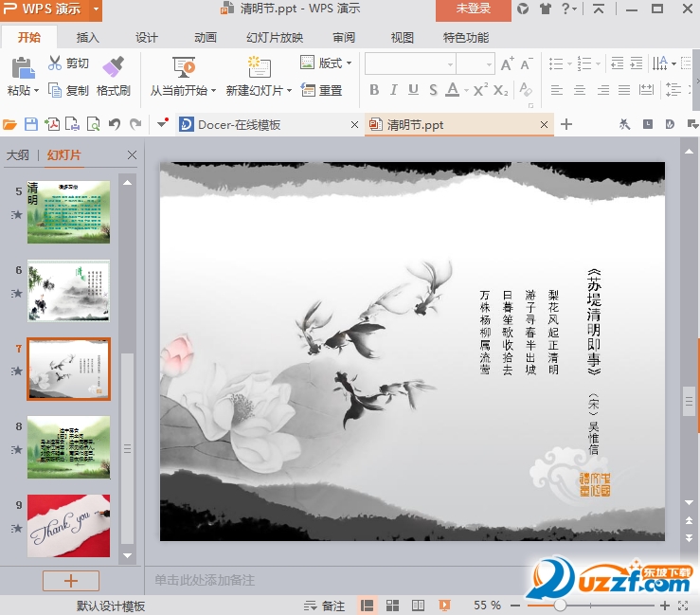This screenshot has width=700, height=615.
Task: Start slideshow from current slide icon
Action: [x=184, y=67]
